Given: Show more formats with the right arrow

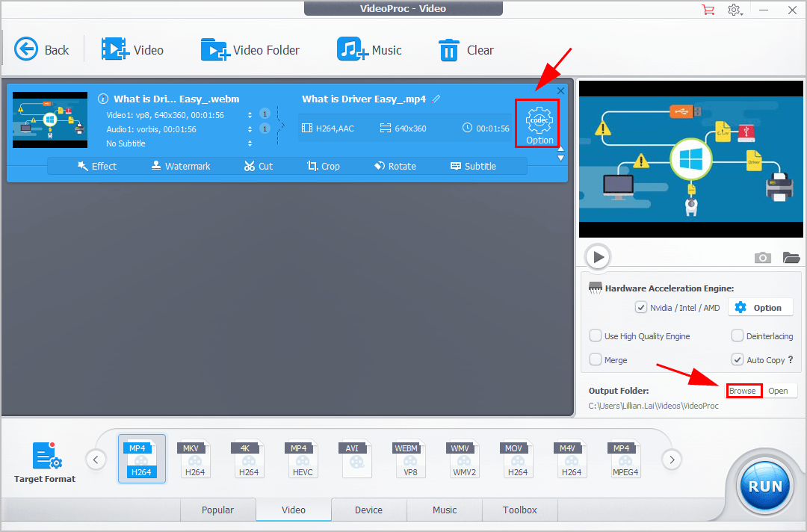Looking at the screenshot, I should click(x=671, y=460).
